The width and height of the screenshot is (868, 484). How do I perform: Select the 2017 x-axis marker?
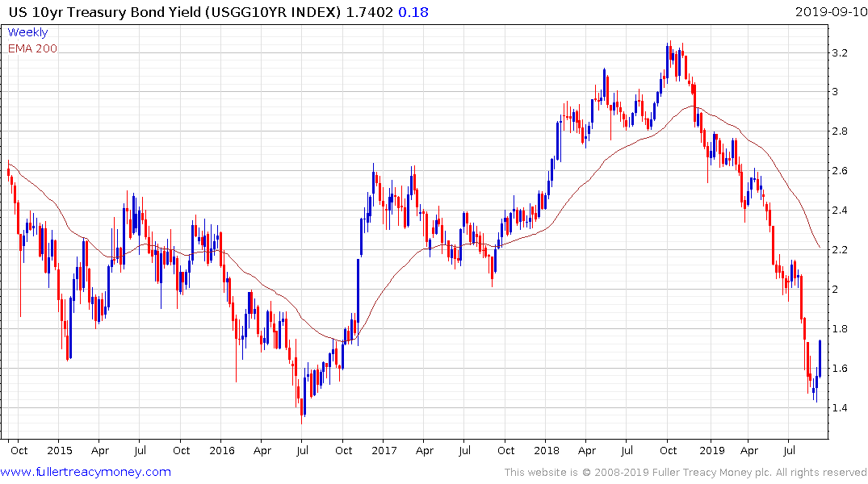click(384, 450)
